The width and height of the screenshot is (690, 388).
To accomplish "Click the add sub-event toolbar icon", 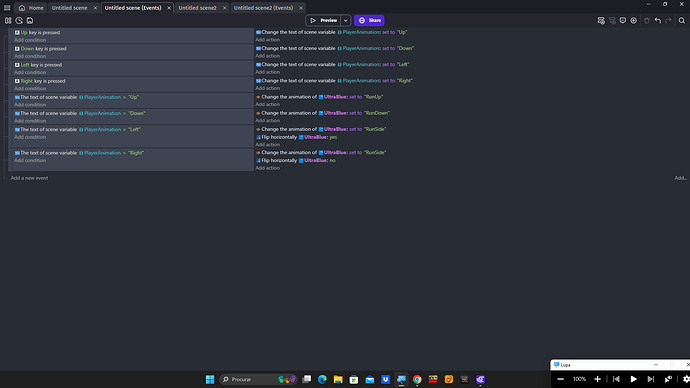I will (612, 20).
